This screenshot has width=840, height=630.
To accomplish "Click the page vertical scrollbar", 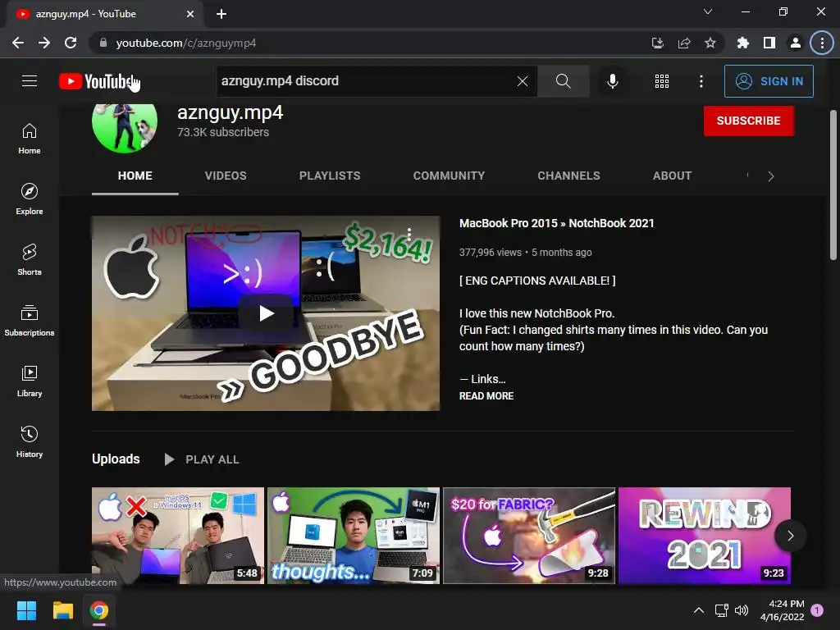I will click(833, 185).
